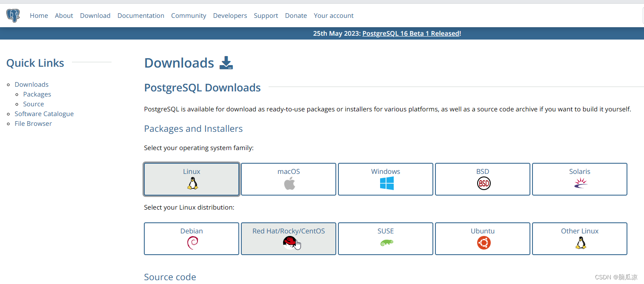Viewport: 644px width, 284px height.
Task: Open Your account in navigation
Action: 334,16
